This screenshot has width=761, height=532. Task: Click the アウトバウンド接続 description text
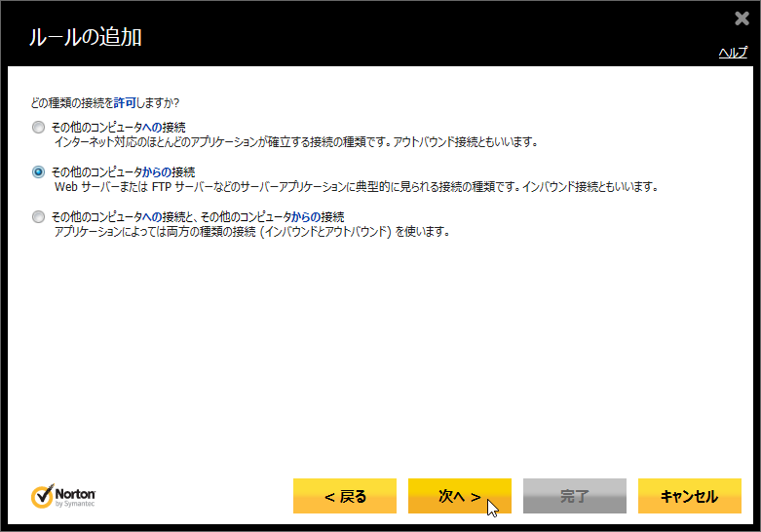click(296, 142)
